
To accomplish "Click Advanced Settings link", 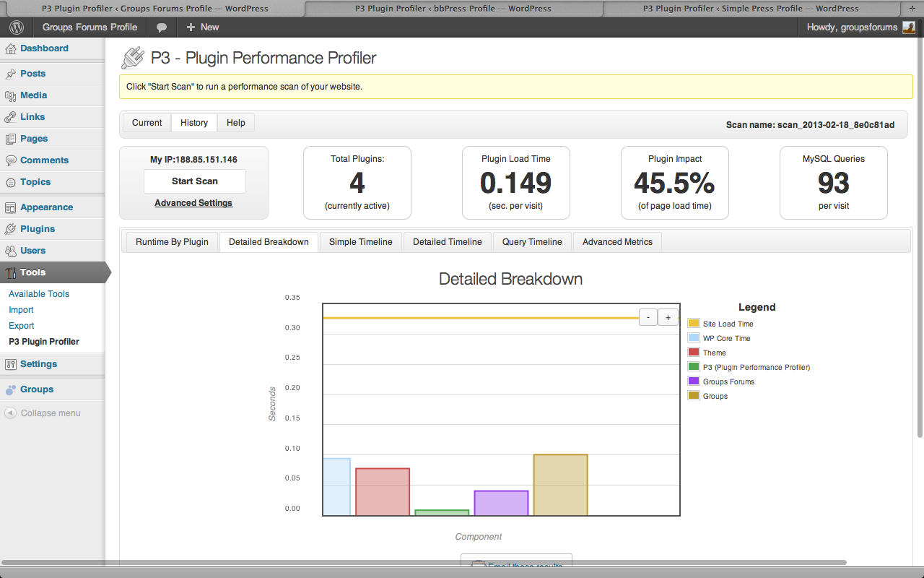I will click(x=193, y=203).
